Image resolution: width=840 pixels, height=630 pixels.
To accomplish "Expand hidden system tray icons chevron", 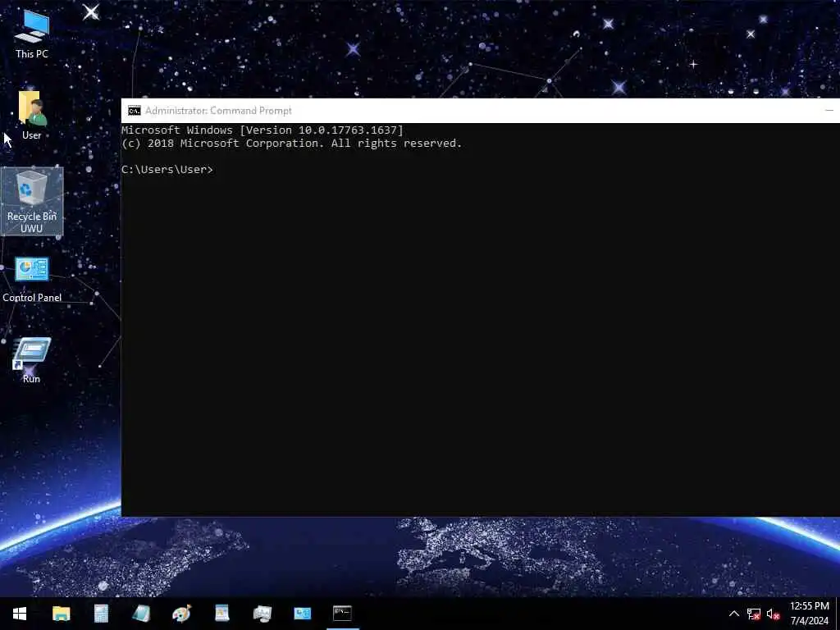I will (x=734, y=614).
